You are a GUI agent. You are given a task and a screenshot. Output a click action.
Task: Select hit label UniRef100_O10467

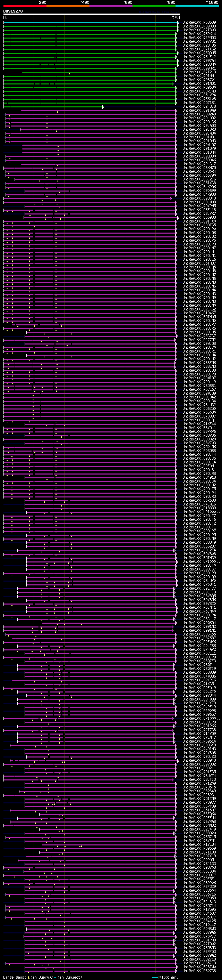199,313
